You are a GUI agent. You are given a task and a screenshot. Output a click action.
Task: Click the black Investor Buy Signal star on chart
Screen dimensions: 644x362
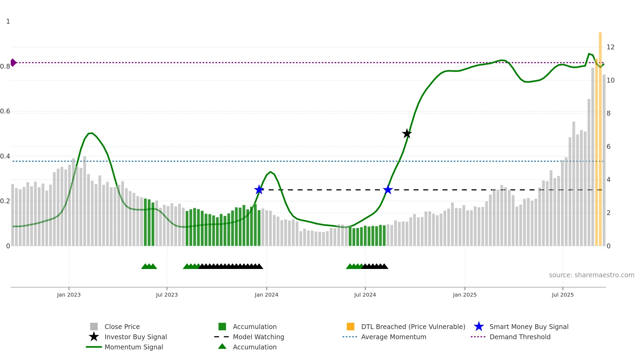coord(407,134)
